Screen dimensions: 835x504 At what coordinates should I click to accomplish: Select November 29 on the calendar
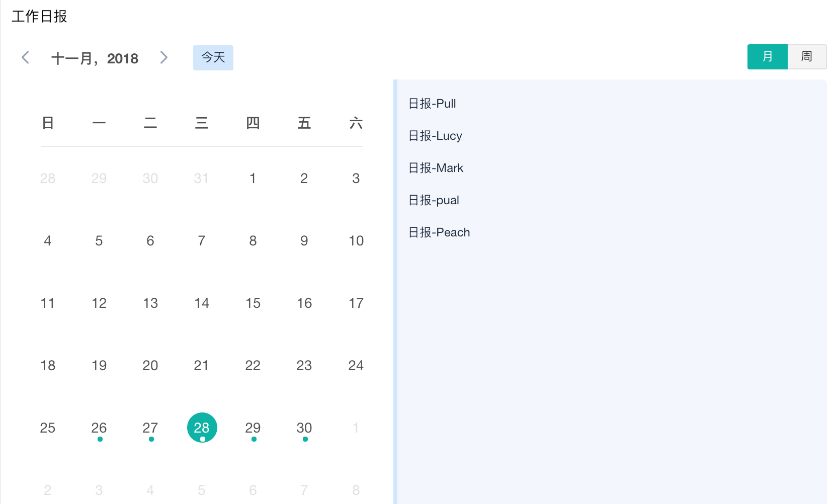(253, 428)
